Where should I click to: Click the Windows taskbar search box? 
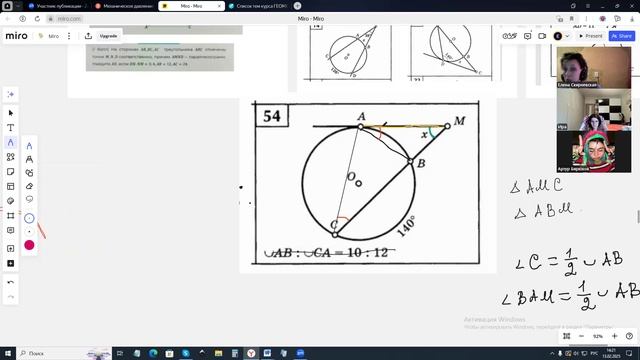64,353
